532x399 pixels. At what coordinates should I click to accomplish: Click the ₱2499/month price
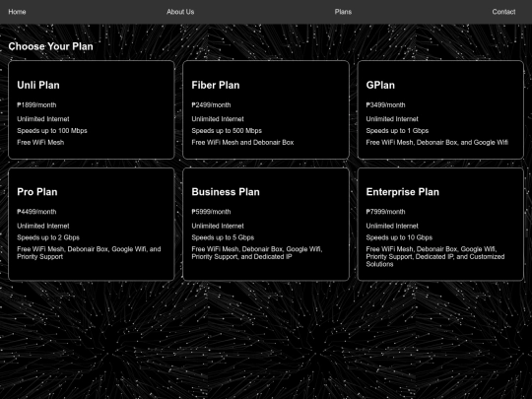pos(211,105)
